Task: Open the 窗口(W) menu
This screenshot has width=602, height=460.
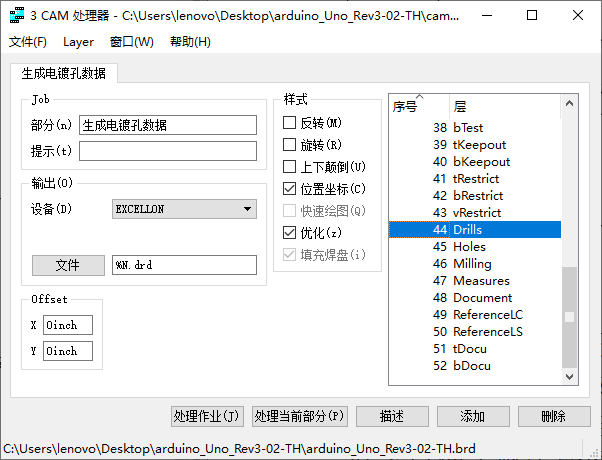Action: [132, 42]
